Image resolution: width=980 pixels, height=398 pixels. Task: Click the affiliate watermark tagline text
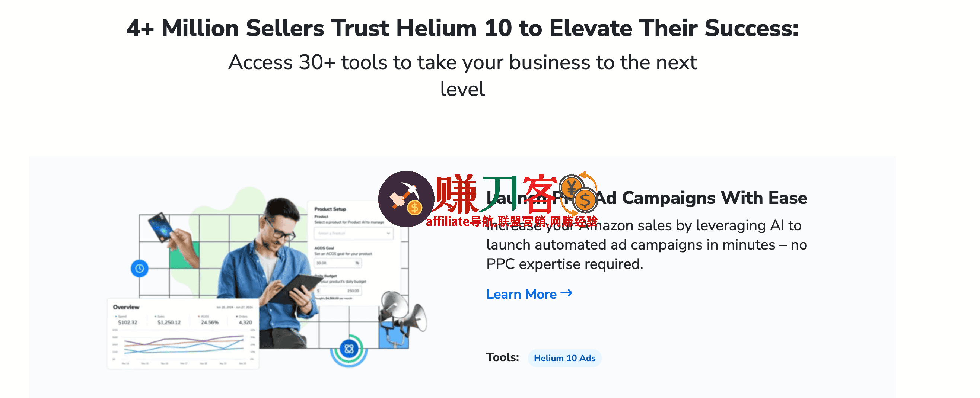512,221
